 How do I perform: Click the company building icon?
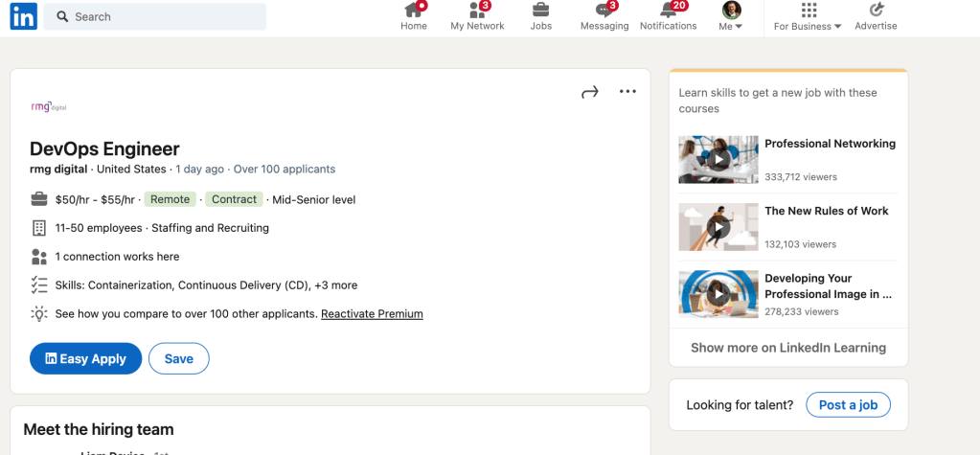[x=38, y=228]
